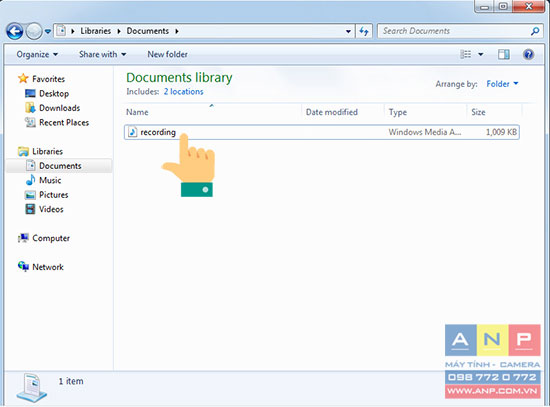
Task: Toggle the preview pane icon
Action: [x=504, y=54]
